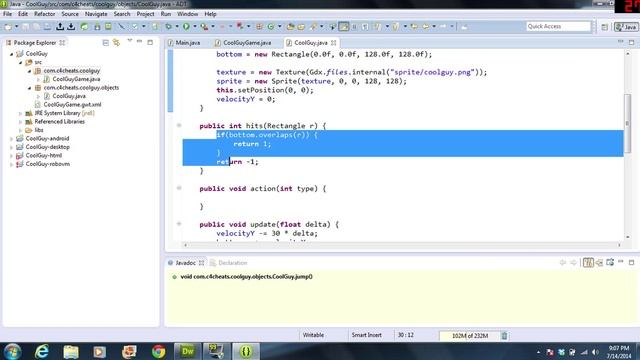The image size is (640, 360).
Task: Click the New Java Package icon
Action: (259, 27)
